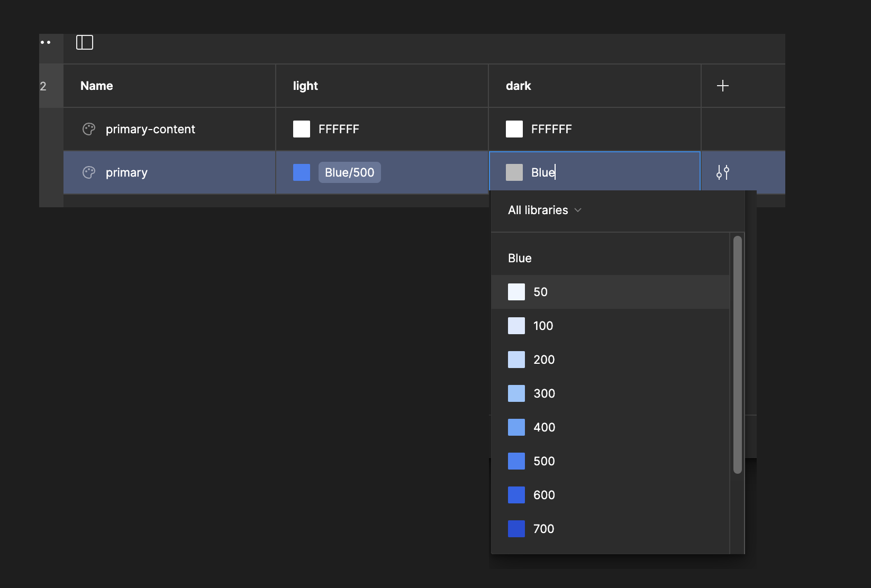Click the Blue group heading in list
Screen dimensions: 871x588
(520, 258)
